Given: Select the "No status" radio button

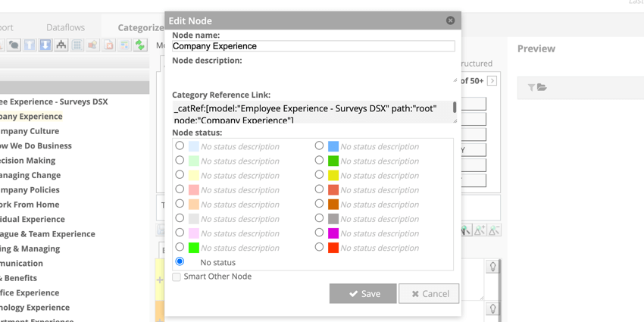Looking at the screenshot, I should 180,261.
